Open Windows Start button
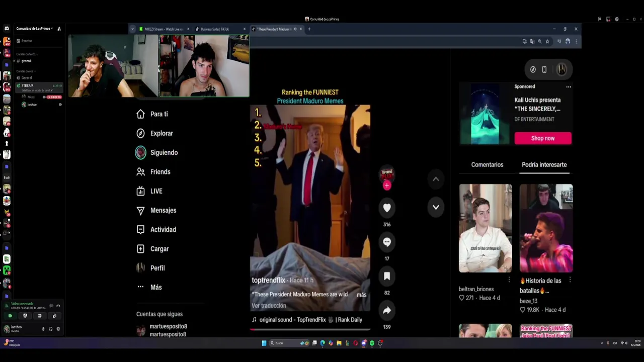 coord(264,343)
